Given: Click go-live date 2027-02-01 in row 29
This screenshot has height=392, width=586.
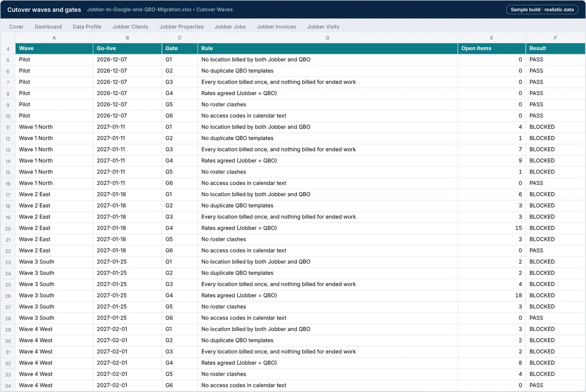Looking at the screenshot, I should tap(127, 329).
